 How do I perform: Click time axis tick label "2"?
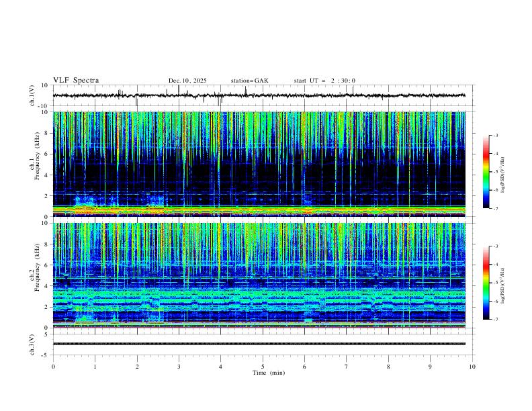pos(137,367)
